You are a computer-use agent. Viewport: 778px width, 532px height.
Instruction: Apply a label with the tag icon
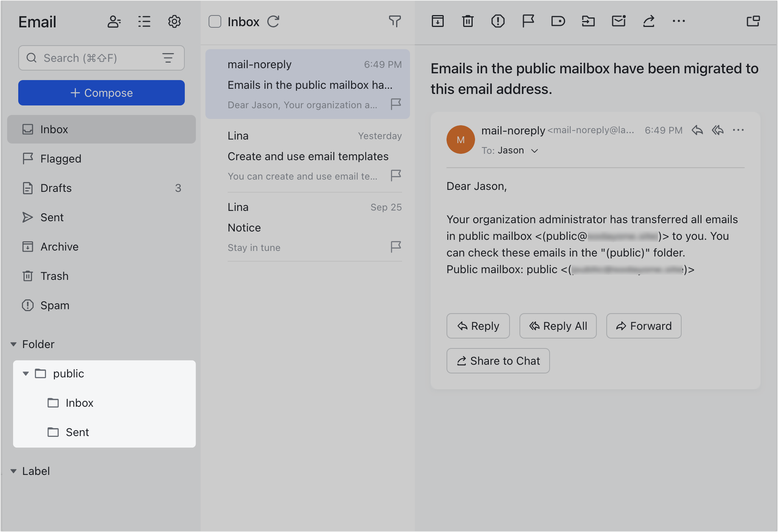(558, 21)
